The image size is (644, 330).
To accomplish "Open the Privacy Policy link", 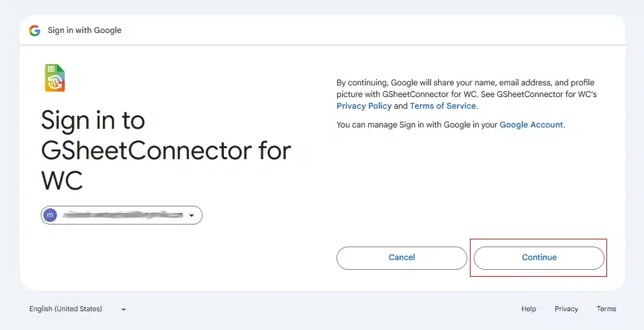I will click(x=364, y=106).
